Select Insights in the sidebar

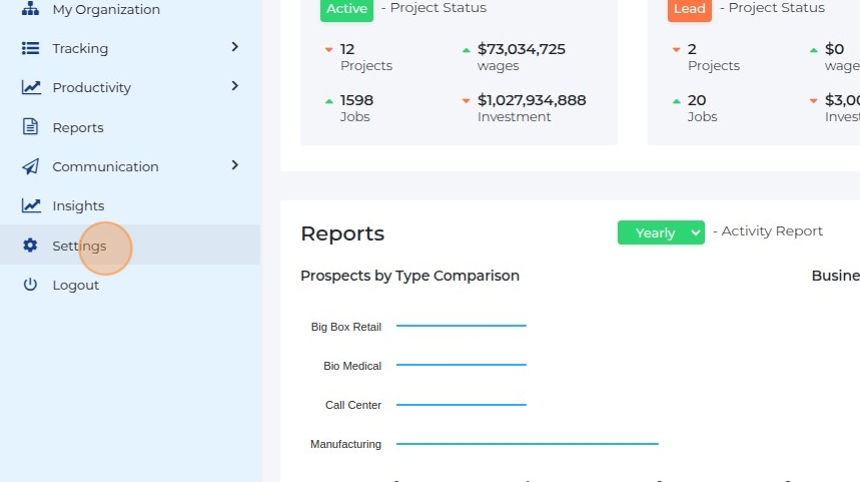tap(78, 206)
